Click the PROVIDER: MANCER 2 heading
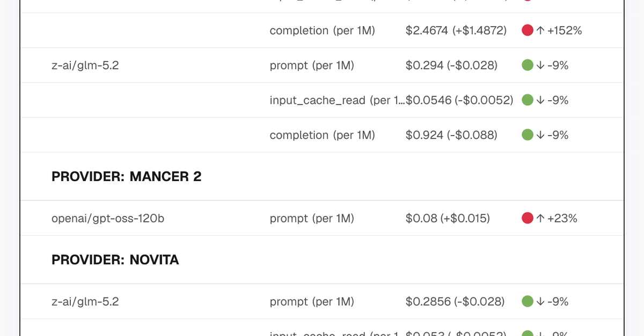 coord(127,177)
